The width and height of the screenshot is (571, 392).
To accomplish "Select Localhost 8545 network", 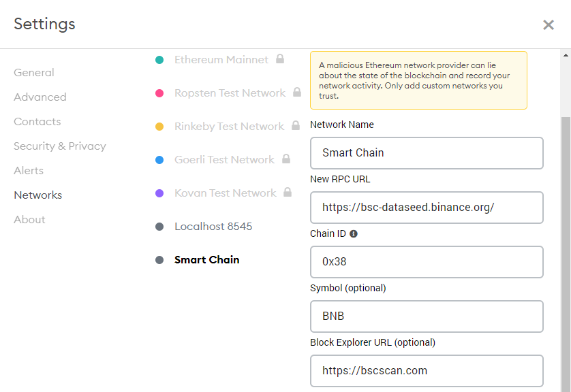I will coord(213,227).
